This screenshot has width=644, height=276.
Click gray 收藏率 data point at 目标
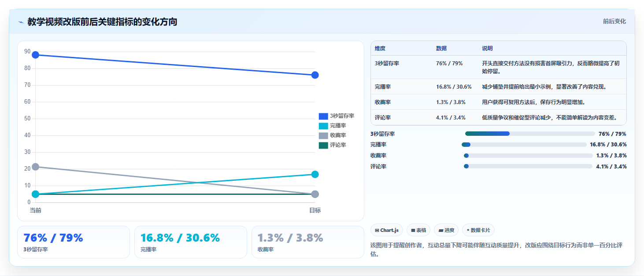pyautogui.click(x=315, y=194)
